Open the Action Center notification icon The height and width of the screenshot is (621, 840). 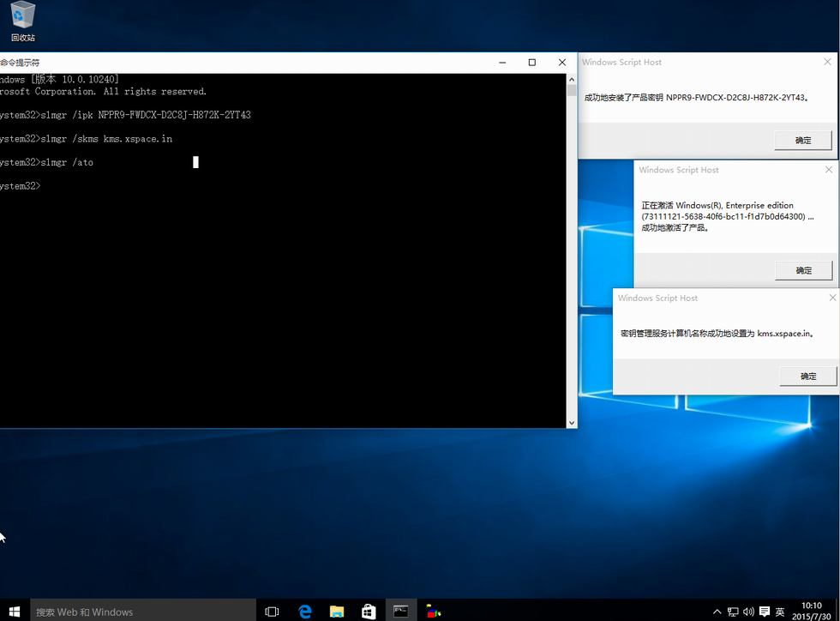pyautogui.click(x=765, y=612)
